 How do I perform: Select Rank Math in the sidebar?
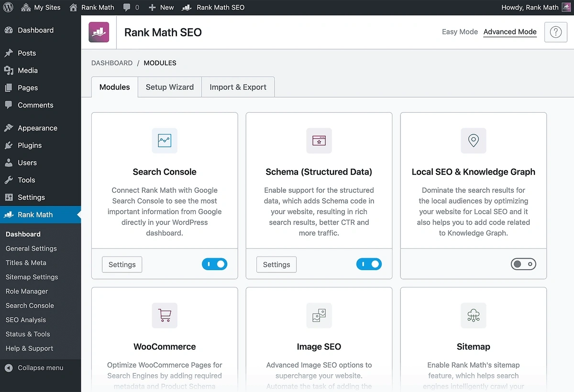(x=41, y=215)
